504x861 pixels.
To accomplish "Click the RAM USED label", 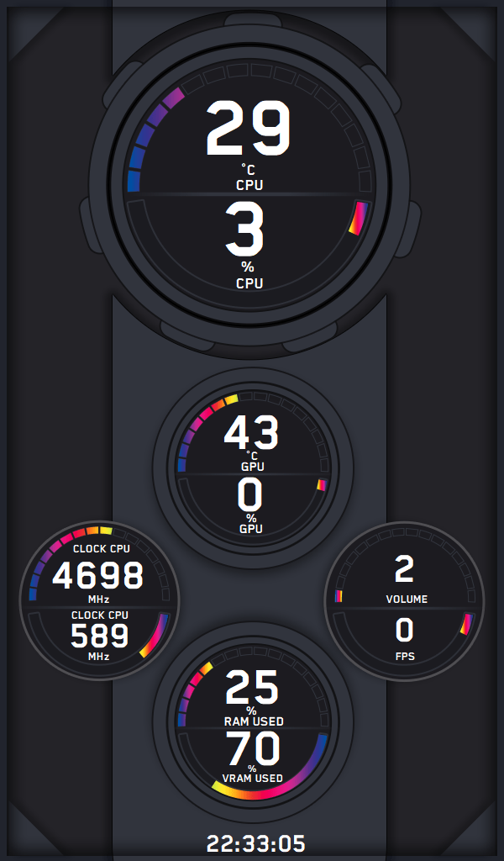I will (254, 721).
